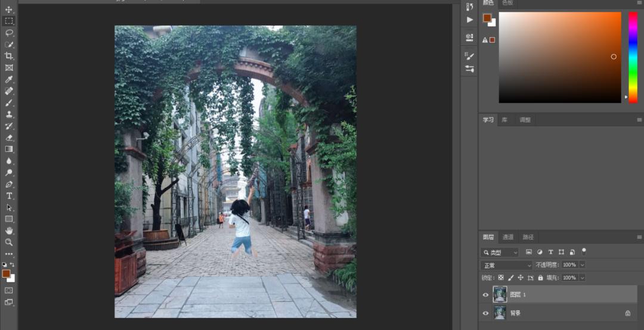Open the 调整 panel tab
Screen dimensions: 644x330
click(x=525, y=120)
